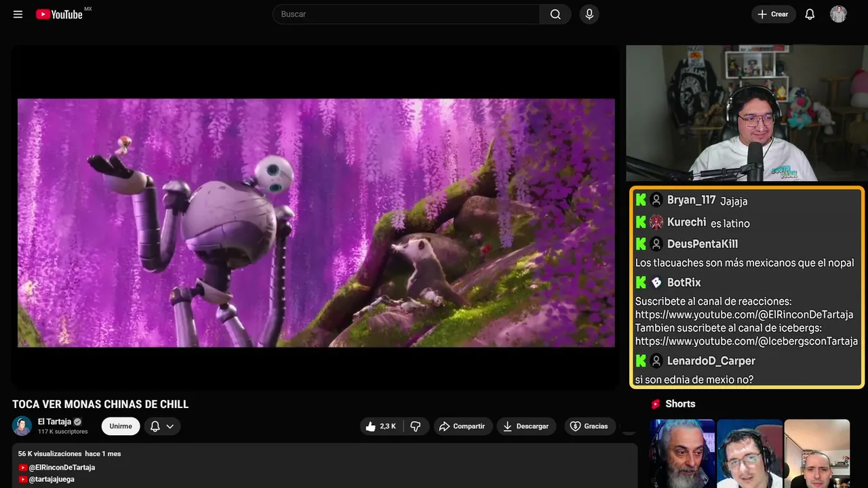This screenshot has height=488, width=868.
Task: Click the Kick logo beside Bryan_117
Action: pyautogui.click(x=641, y=200)
